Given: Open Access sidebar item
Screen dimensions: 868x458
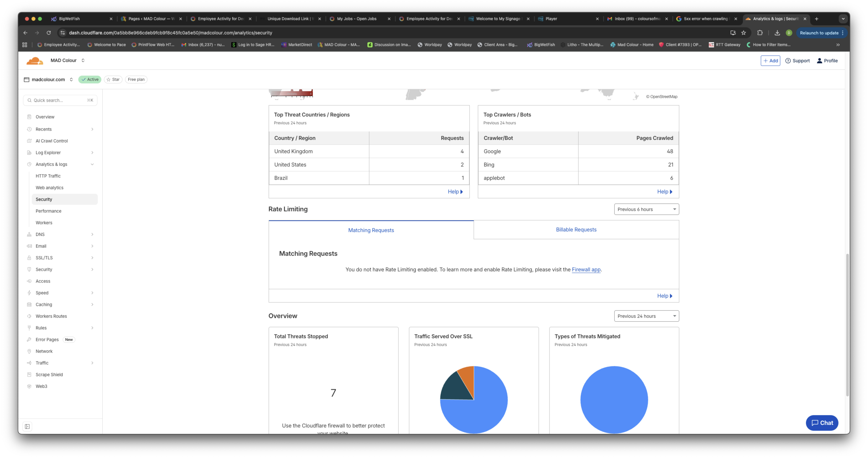Looking at the screenshot, I should tap(43, 281).
